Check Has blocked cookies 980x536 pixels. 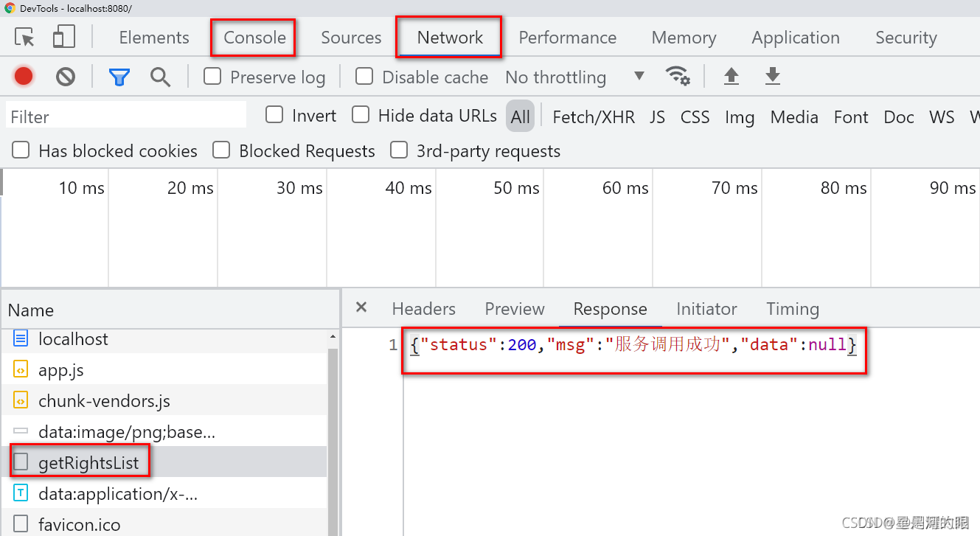tap(21, 150)
